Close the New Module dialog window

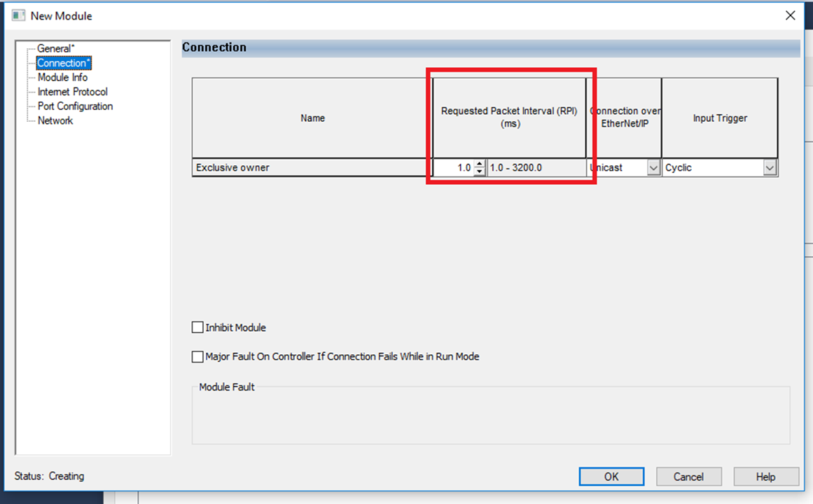click(791, 15)
